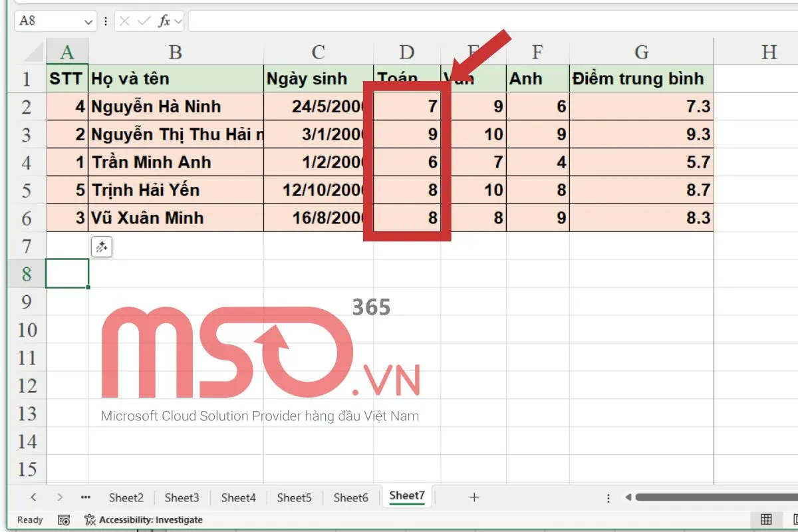798x532 pixels.
Task: Select the cell containing Trịnh Hải Yến
Action: (176, 190)
